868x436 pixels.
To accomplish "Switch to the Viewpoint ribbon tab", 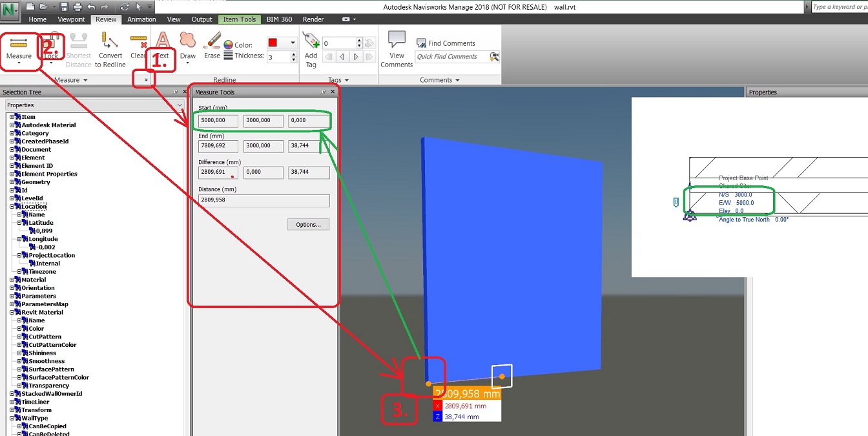I will (x=71, y=19).
